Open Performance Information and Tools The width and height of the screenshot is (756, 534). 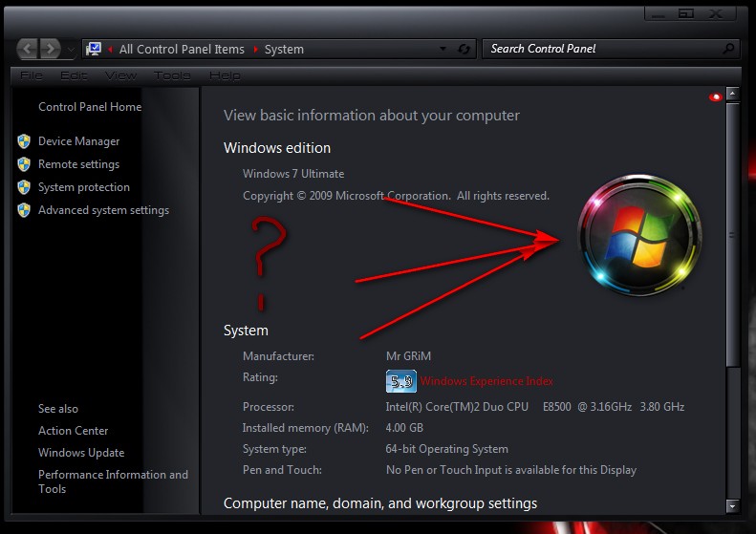coord(113,481)
